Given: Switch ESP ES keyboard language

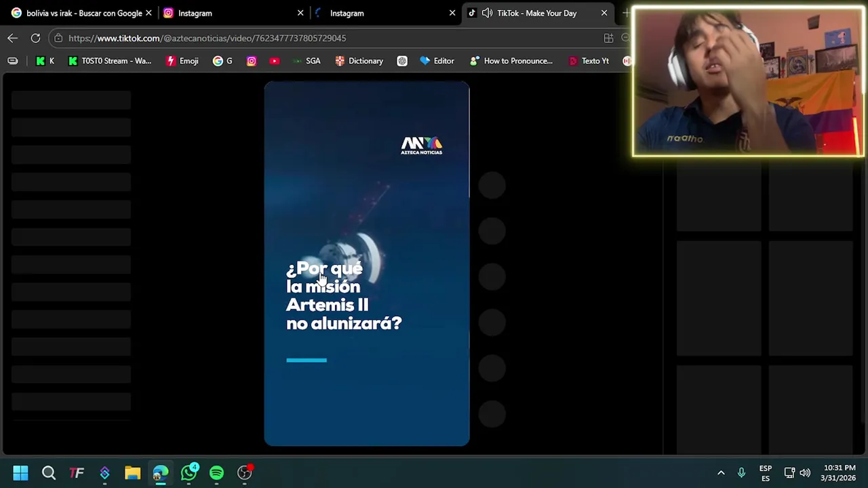Looking at the screenshot, I should [x=766, y=473].
